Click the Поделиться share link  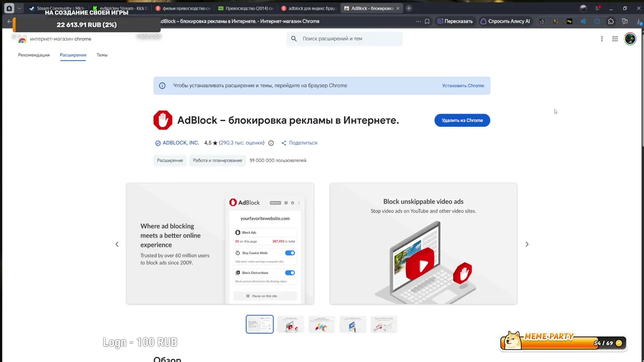299,143
